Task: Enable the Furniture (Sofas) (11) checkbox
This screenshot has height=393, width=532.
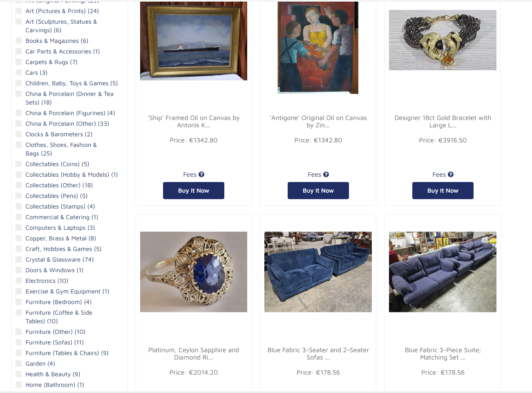Action: (x=18, y=342)
